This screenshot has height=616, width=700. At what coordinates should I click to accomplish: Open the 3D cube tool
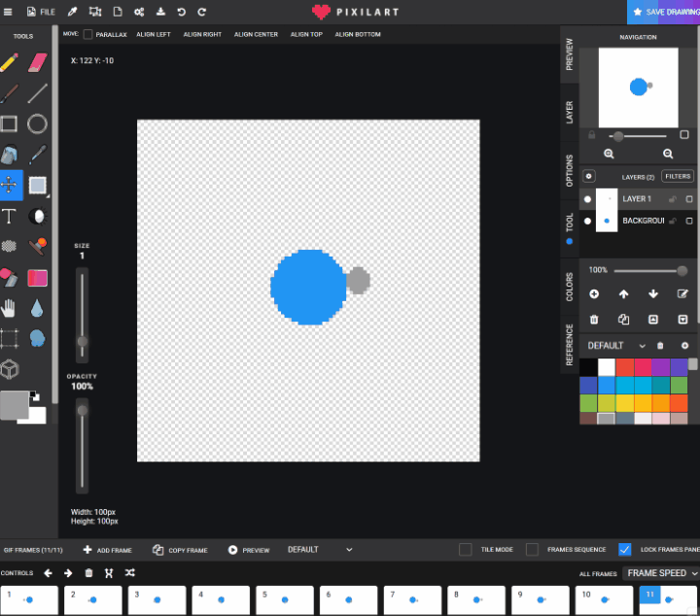(x=10, y=369)
